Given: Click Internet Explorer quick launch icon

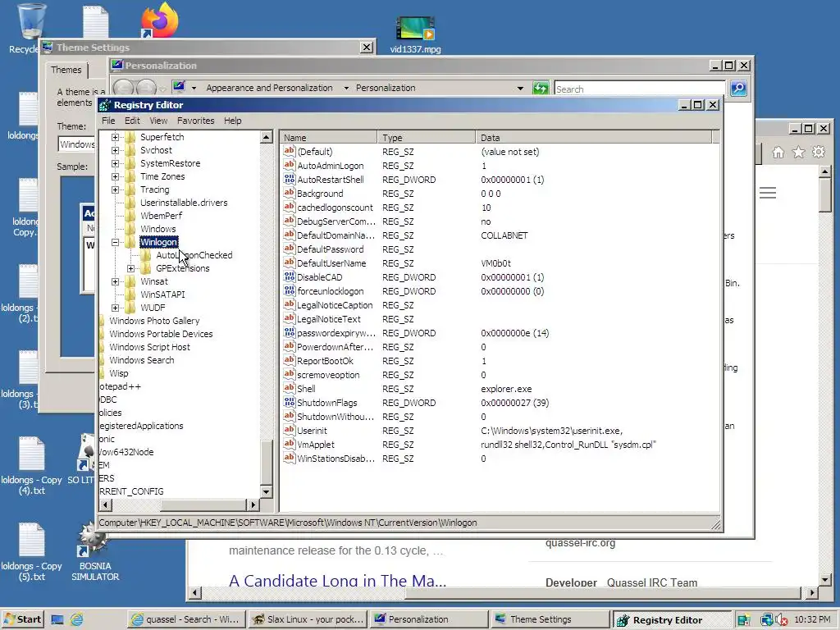Looking at the screenshot, I should click(76, 620).
